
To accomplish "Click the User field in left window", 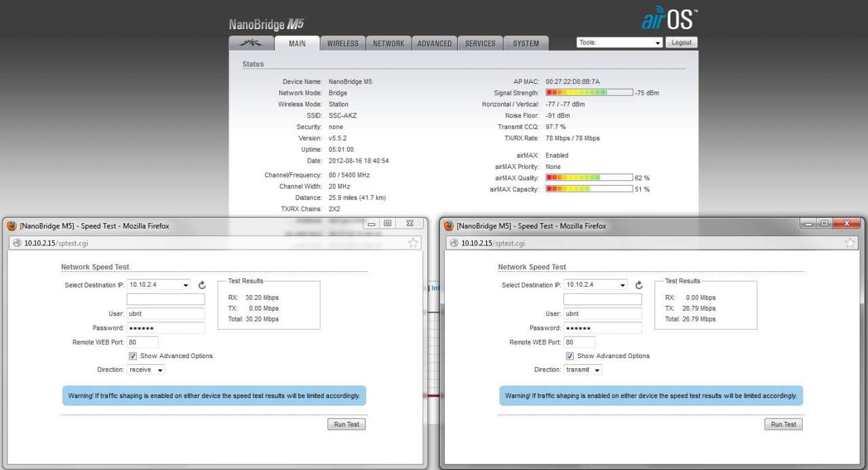I will point(165,313).
